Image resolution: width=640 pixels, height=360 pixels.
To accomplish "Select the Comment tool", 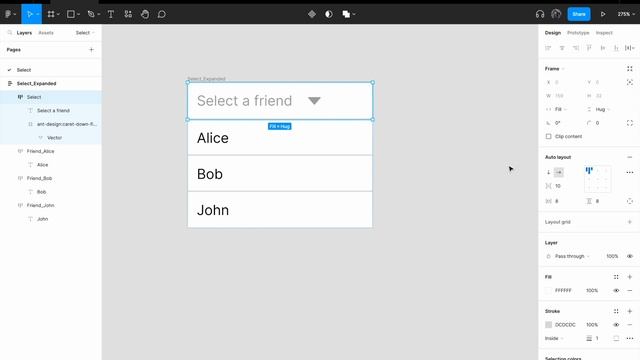I will coord(162,14).
